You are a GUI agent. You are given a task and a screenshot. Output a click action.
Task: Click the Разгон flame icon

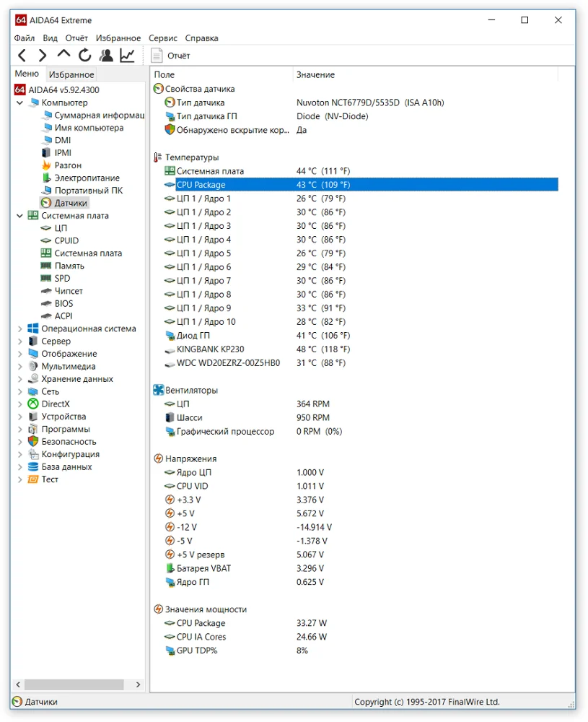pos(46,165)
